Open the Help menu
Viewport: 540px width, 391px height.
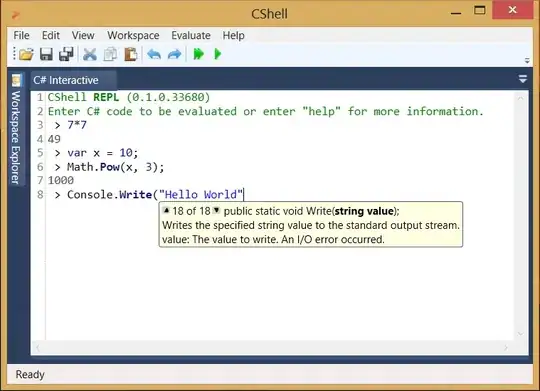click(x=233, y=35)
